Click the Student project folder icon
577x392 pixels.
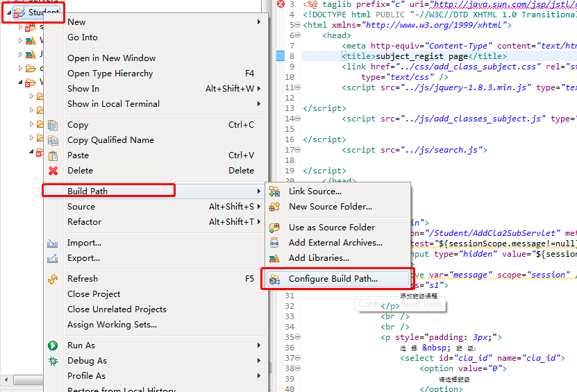click(x=19, y=13)
